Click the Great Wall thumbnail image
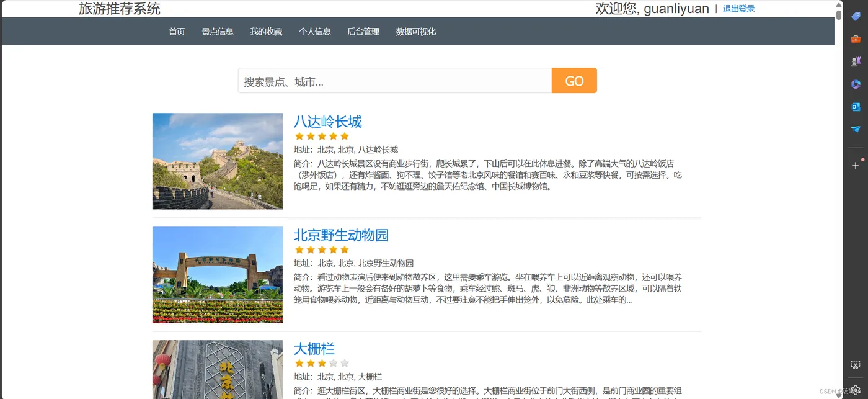This screenshot has height=399, width=868. tap(218, 161)
